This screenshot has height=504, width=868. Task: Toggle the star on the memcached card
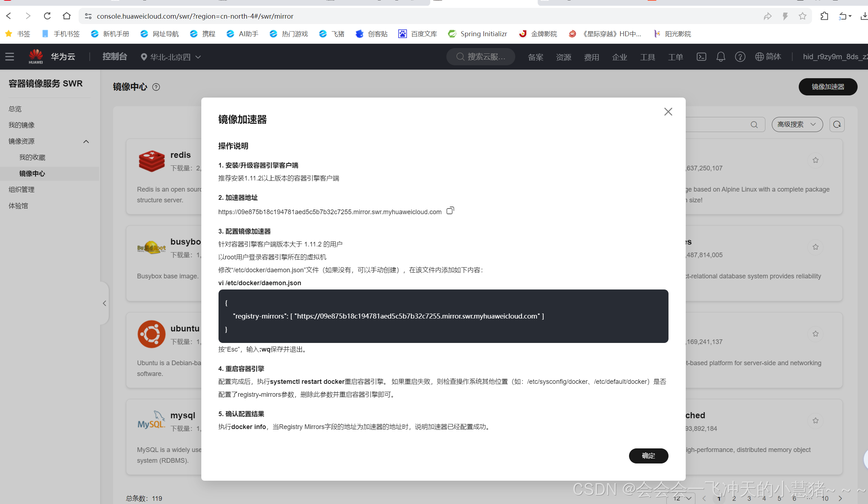pyautogui.click(x=815, y=420)
